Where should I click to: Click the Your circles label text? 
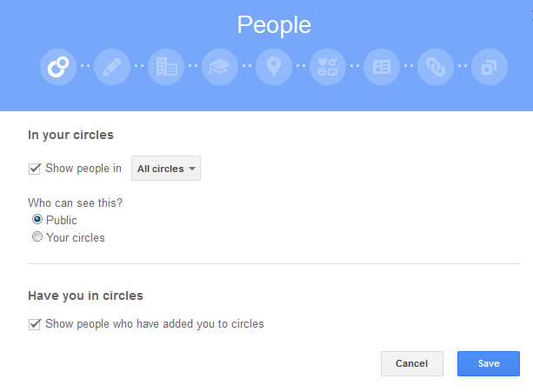click(76, 237)
